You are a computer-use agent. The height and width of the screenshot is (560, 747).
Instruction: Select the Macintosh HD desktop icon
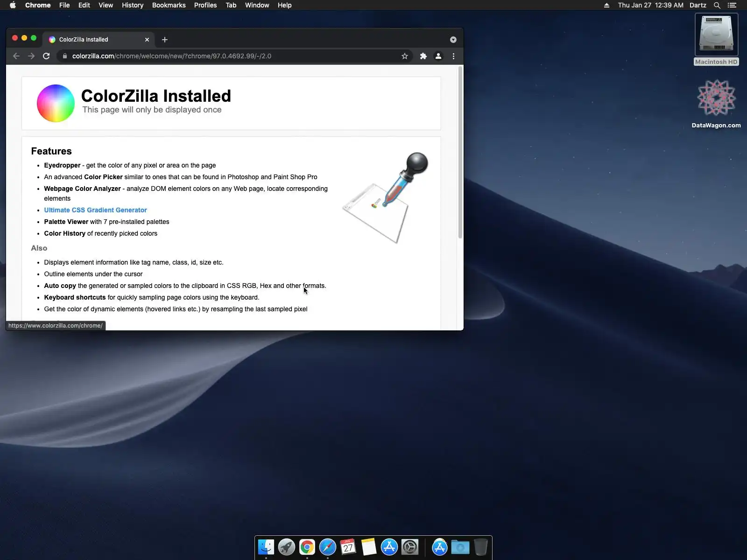click(717, 40)
